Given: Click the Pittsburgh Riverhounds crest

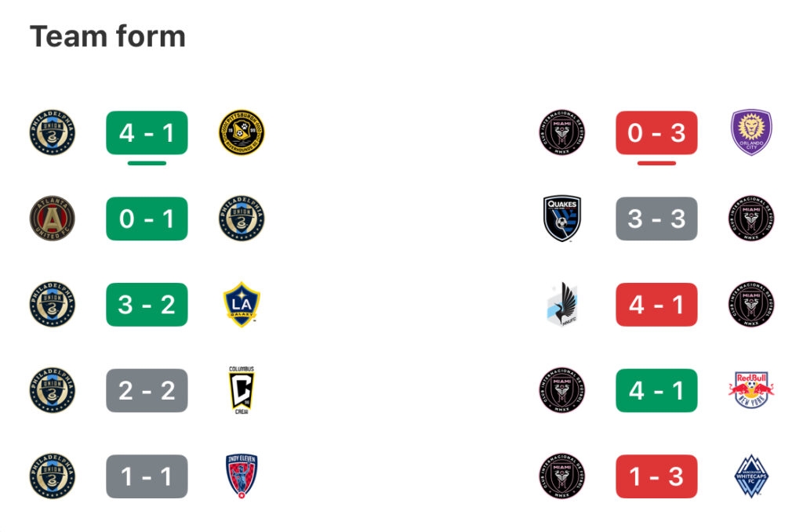Looking at the screenshot, I should (x=242, y=132).
